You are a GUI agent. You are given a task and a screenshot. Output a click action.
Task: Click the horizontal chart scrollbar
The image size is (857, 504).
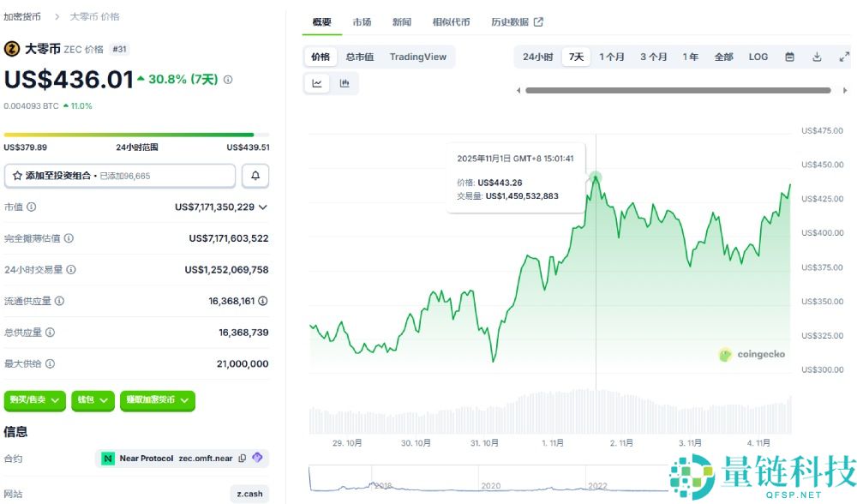tap(677, 90)
